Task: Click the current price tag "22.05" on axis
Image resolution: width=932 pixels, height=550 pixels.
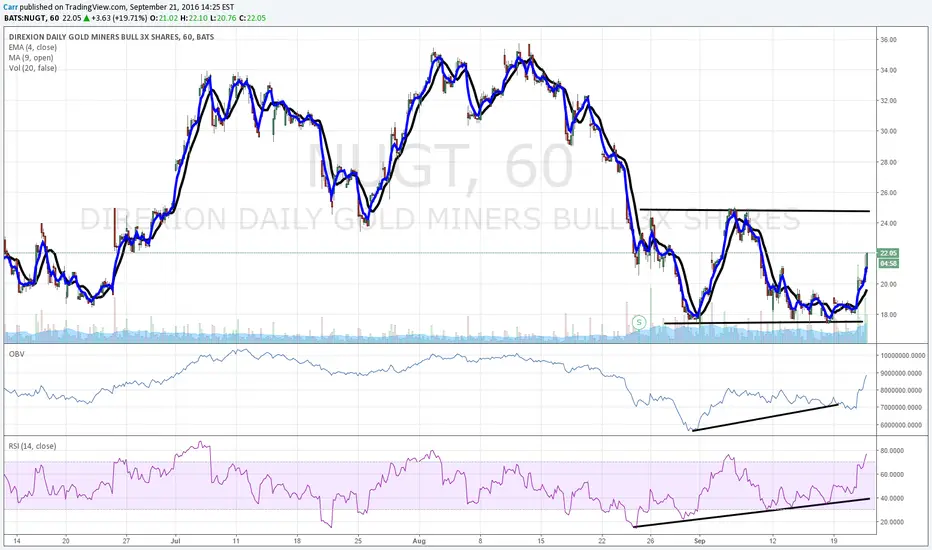Action: 888,253
